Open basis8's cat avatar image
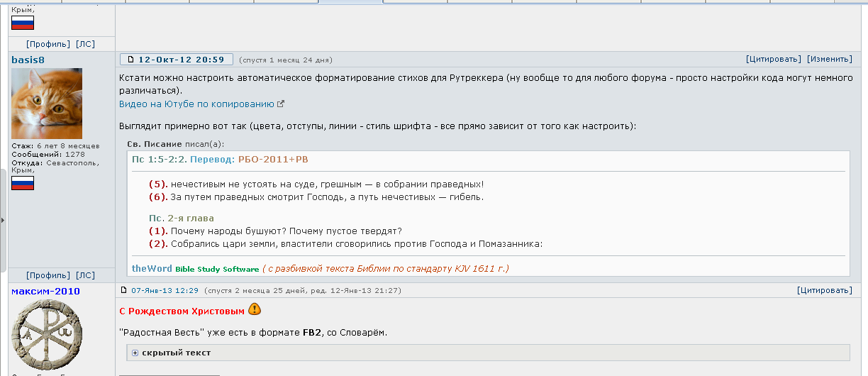Screen dimensions: 868x376 pos(47,104)
